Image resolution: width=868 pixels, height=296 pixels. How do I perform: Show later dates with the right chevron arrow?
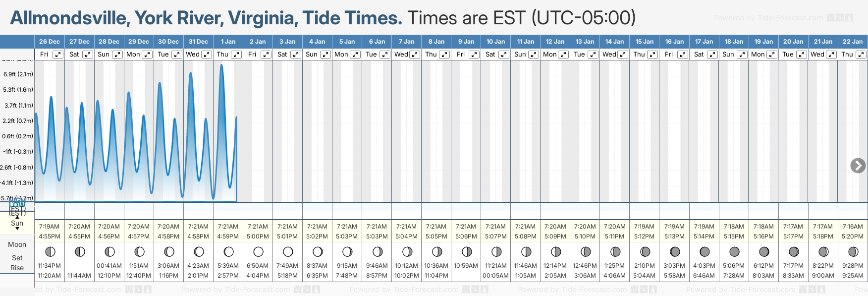click(x=858, y=166)
